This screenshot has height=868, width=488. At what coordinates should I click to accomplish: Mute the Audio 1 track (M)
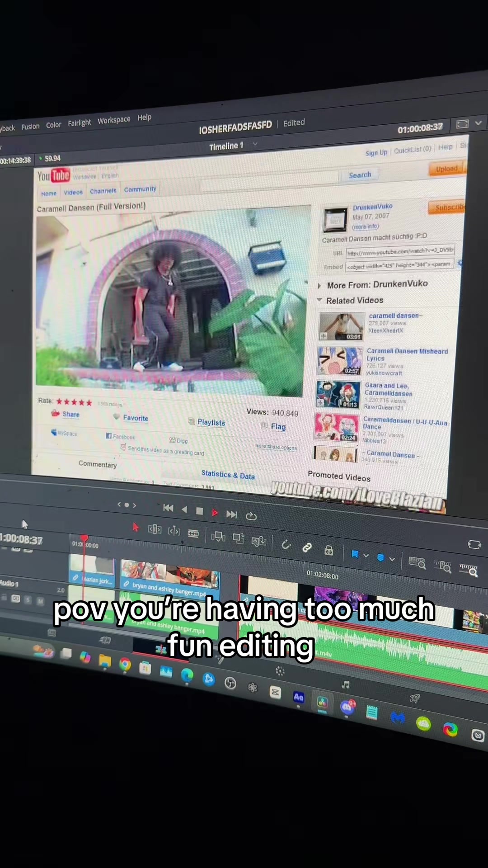pyautogui.click(x=40, y=601)
